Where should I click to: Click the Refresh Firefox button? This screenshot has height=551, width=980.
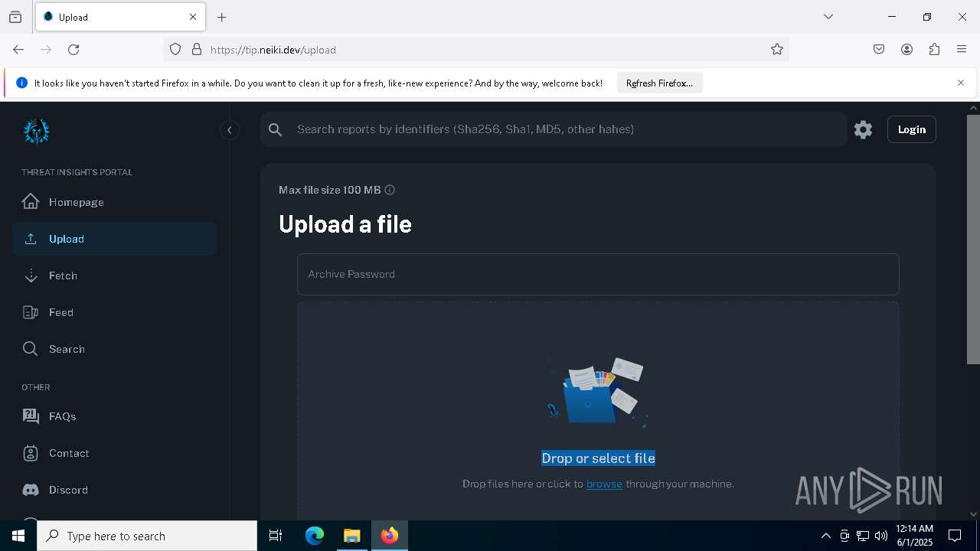pyautogui.click(x=659, y=83)
